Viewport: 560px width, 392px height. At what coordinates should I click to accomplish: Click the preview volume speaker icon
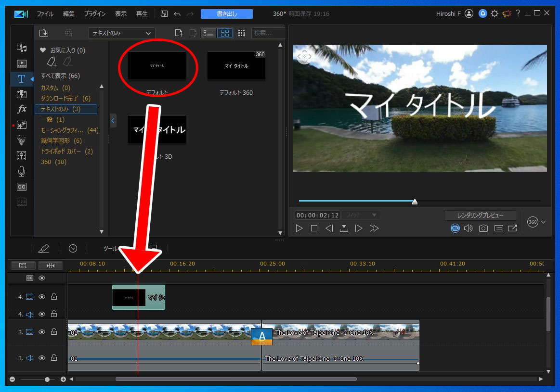(x=468, y=228)
